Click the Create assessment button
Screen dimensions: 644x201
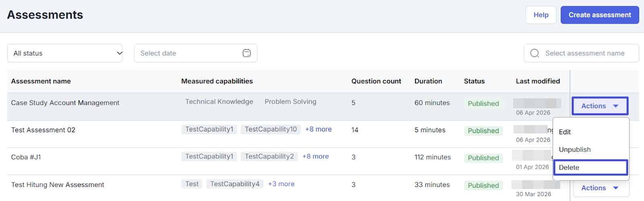599,15
